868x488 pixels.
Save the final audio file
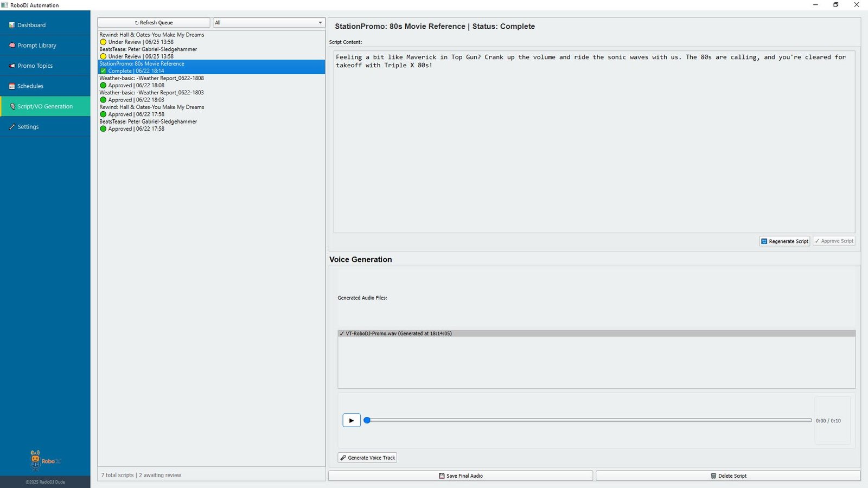461,476
